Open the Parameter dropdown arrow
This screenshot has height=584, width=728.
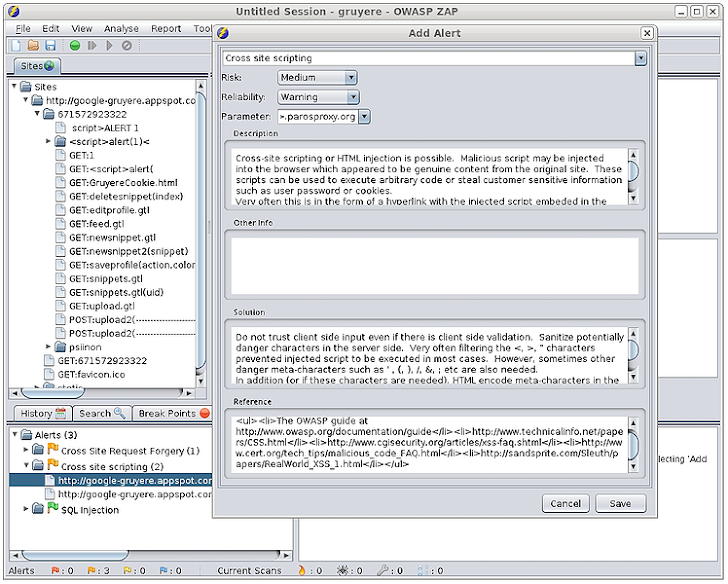[364, 117]
